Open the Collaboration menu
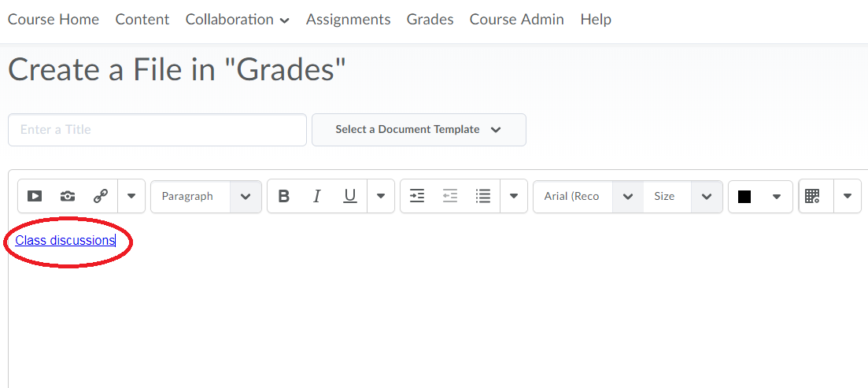Screen dimensions: 868x388 tap(237, 20)
